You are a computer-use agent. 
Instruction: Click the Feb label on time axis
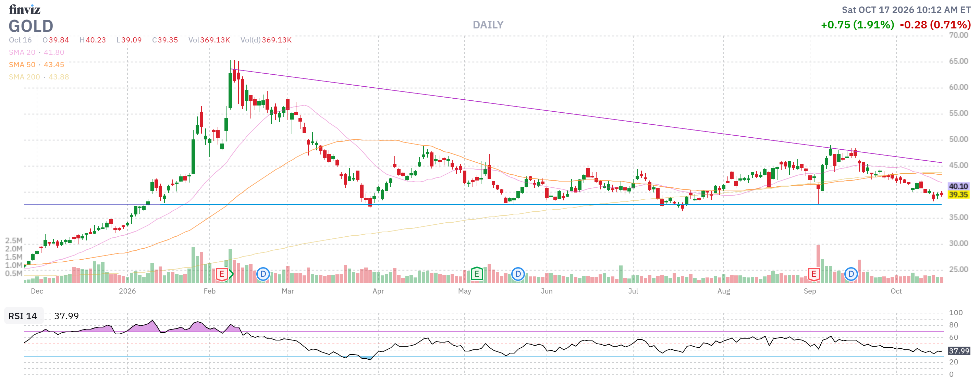(x=210, y=291)
